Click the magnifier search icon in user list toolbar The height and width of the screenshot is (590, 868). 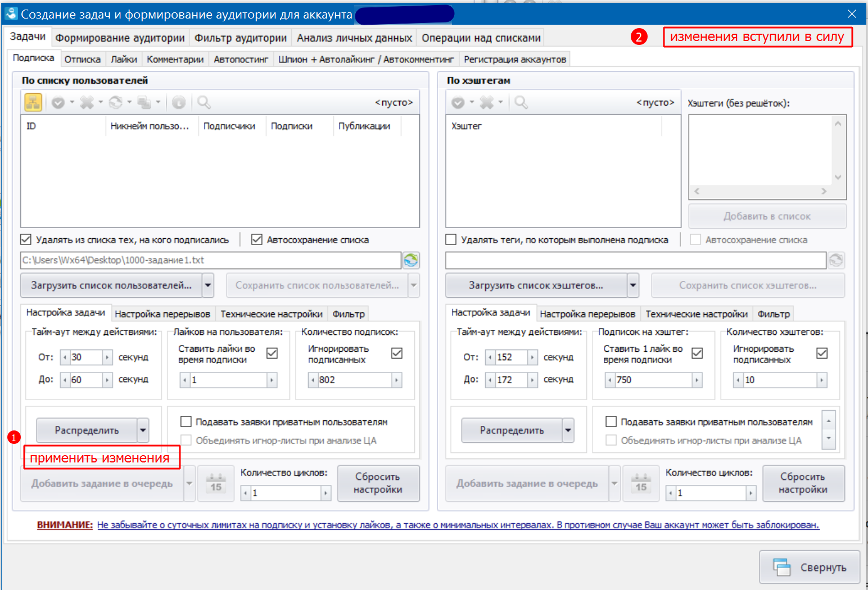[x=204, y=102]
